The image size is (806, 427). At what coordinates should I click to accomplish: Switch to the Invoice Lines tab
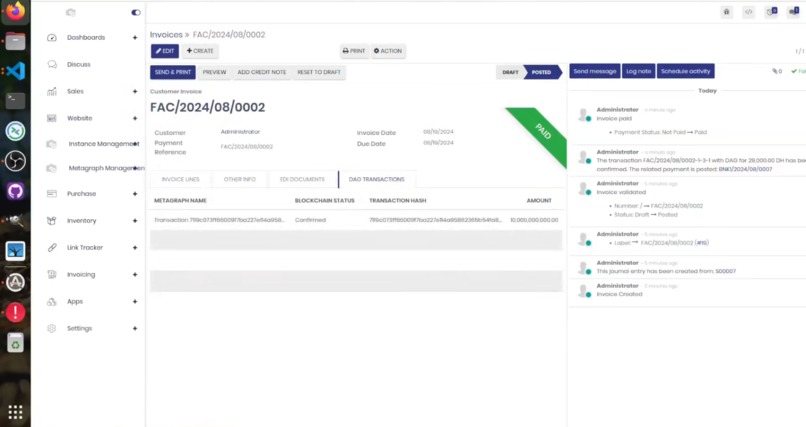(x=180, y=179)
